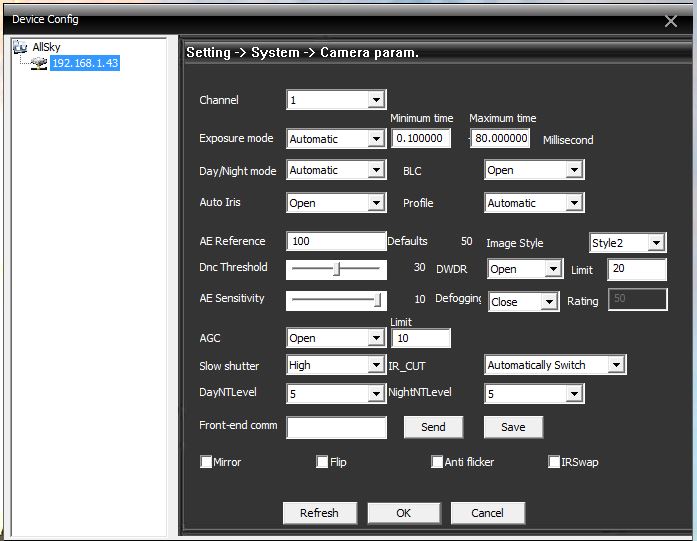Expand the IR_CUT Automatically Switch dropdown
The width and height of the screenshot is (697, 541).
[x=555, y=365]
